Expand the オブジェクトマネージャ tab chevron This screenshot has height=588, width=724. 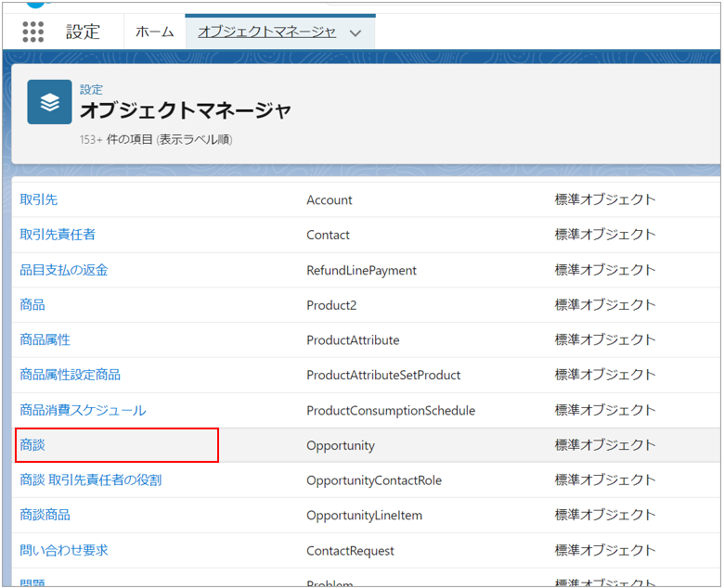[356, 32]
